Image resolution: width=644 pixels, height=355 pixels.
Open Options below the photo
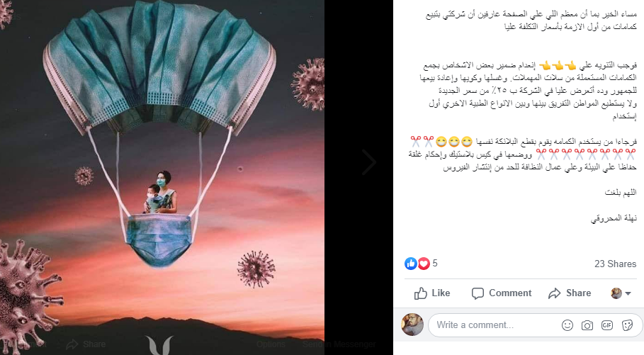point(271,344)
